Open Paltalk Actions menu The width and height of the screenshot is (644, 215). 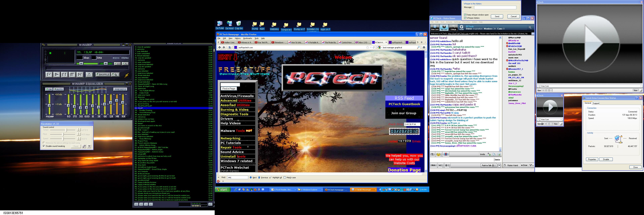pos(449,22)
